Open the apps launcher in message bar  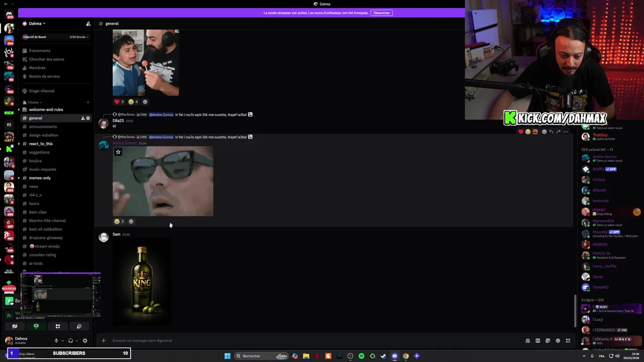[x=568, y=340]
